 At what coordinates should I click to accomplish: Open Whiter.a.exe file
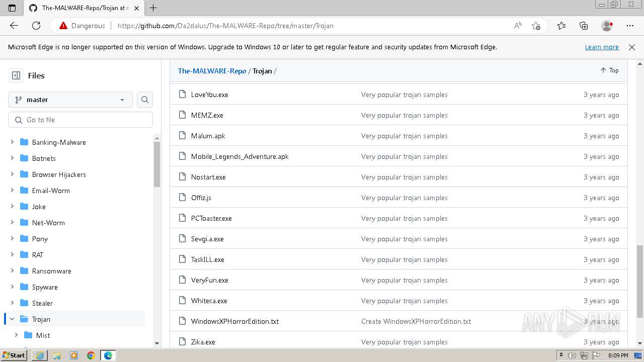209,301
